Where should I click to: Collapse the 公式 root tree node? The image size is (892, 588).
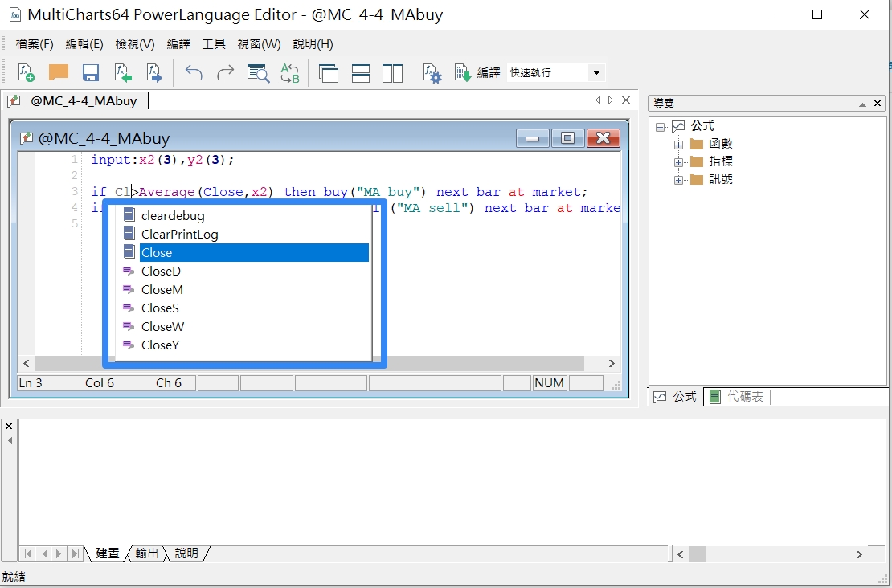660,128
